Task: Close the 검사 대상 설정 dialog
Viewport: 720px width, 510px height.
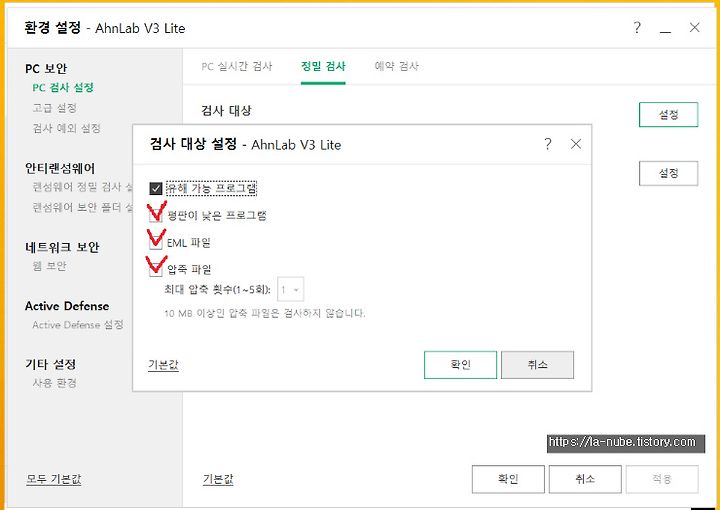Action: 575,144
